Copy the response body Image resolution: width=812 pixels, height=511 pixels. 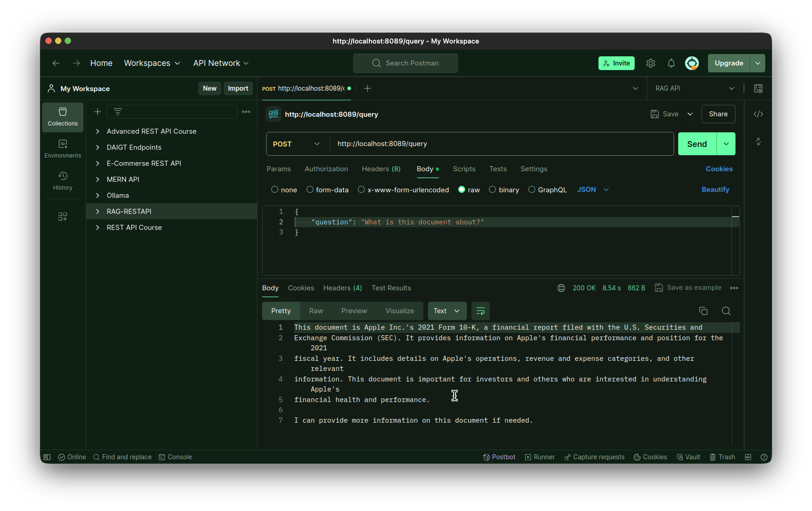[703, 311]
